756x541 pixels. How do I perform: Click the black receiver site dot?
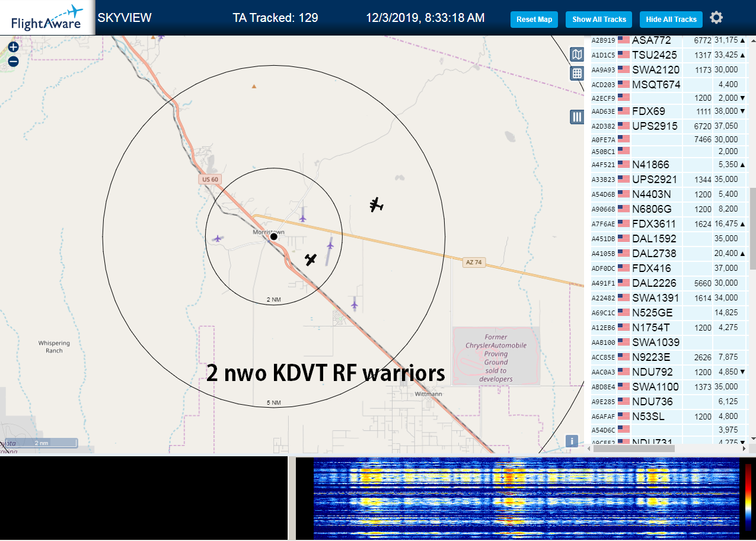click(x=274, y=236)
